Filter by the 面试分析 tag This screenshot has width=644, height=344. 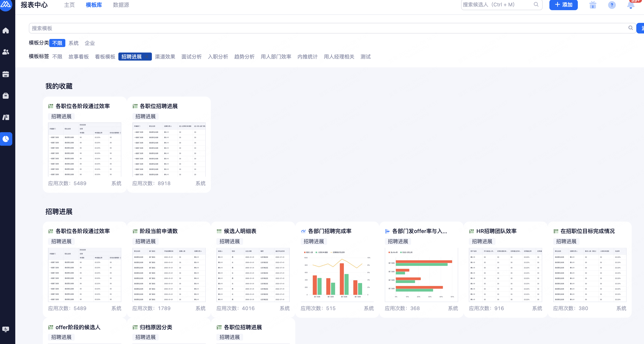[x=192, y=57]
